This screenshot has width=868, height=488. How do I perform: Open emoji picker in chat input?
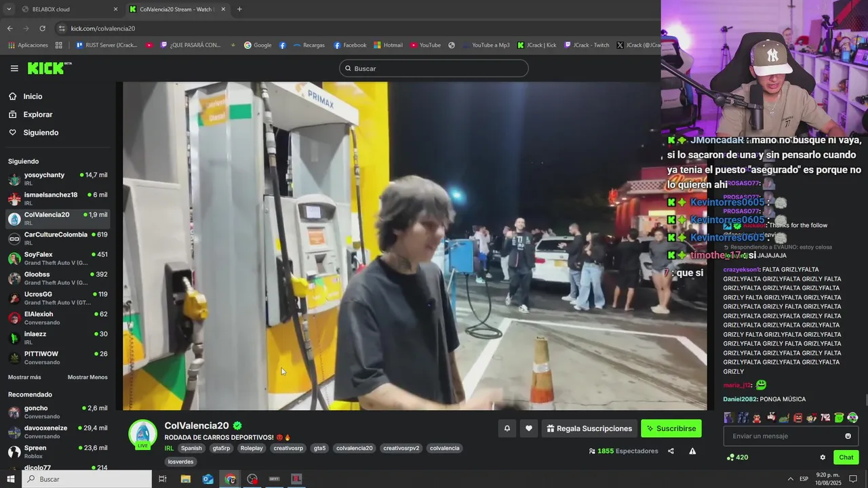point(848,436)
